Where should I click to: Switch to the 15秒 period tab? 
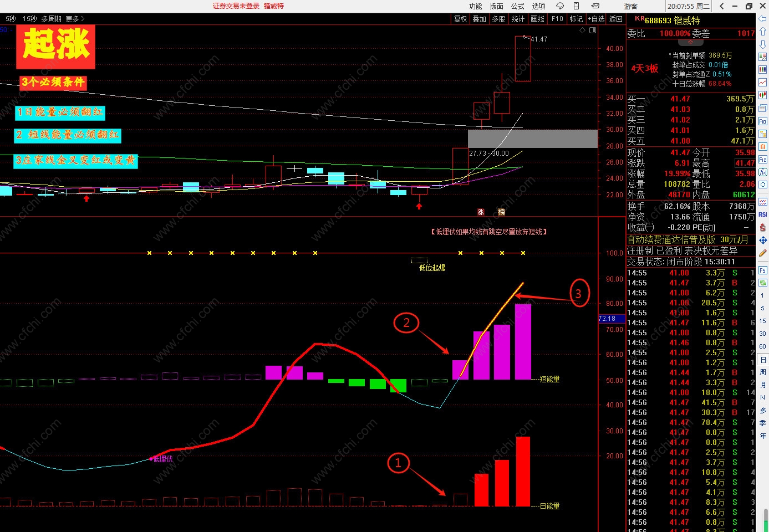[x=29, y=19]
